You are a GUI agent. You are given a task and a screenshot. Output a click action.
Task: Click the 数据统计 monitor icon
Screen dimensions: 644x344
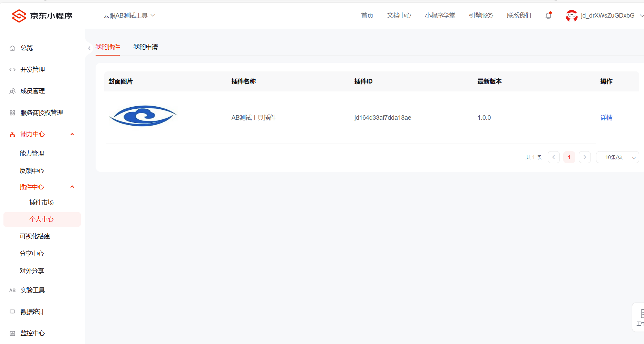12,312
